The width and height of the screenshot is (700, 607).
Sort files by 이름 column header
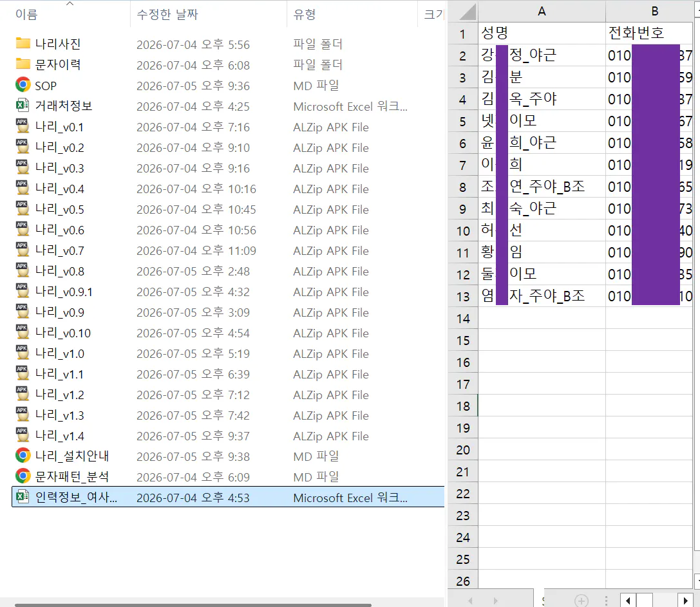(x=65, y=14)
